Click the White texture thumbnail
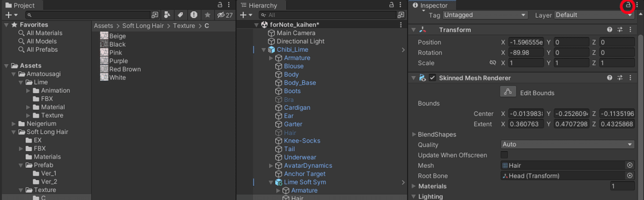Screen dimensions: 644x200 104,77
